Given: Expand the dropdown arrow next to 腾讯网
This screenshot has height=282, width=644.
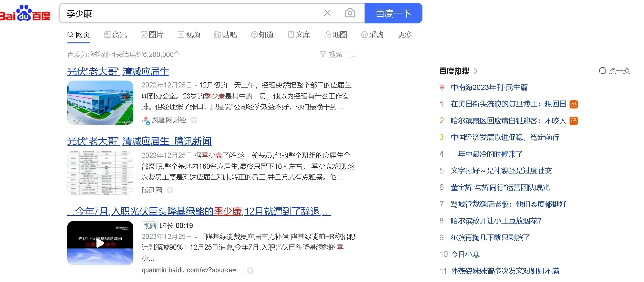Looking at the screenshot, I should click(170, 190).
